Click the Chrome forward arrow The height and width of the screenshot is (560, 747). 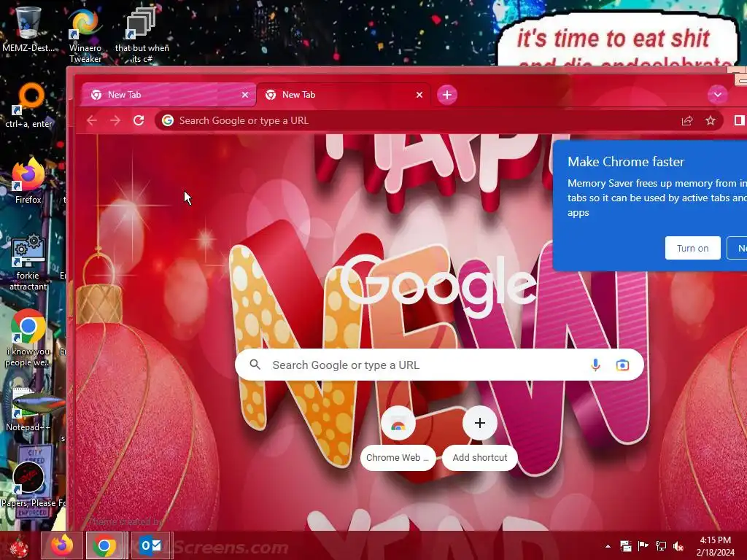click(115, 120)
